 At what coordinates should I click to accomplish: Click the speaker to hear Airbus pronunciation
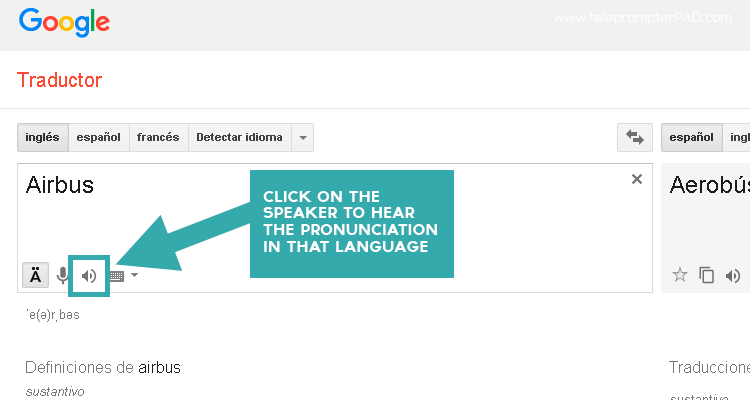[x=89, y=275]
